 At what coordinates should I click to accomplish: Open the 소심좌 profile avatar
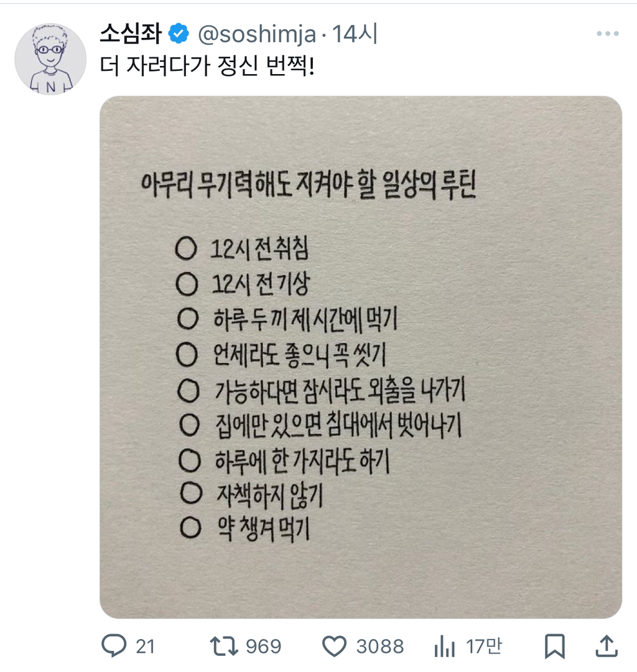(50, 59)
